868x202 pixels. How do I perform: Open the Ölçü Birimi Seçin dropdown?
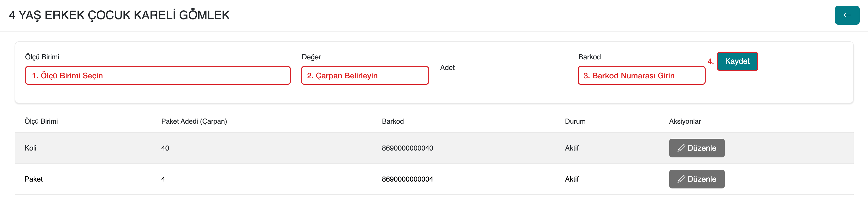[157, 76]
